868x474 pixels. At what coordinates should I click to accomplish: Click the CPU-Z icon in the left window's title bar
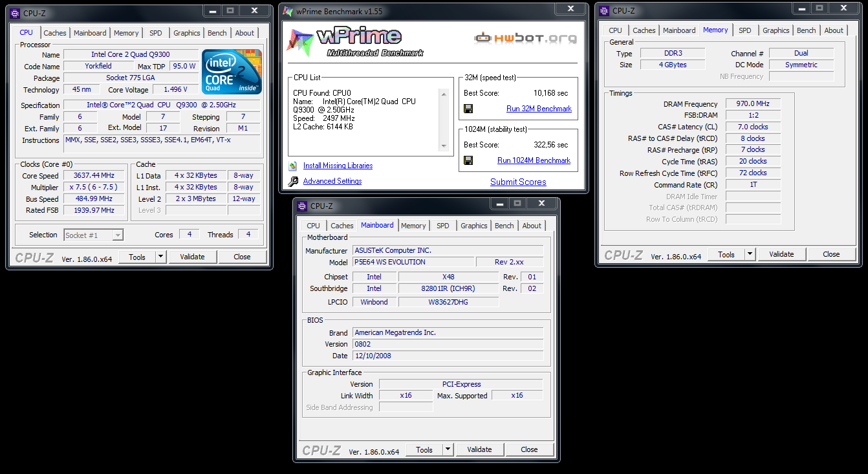[x=15, y=13]
